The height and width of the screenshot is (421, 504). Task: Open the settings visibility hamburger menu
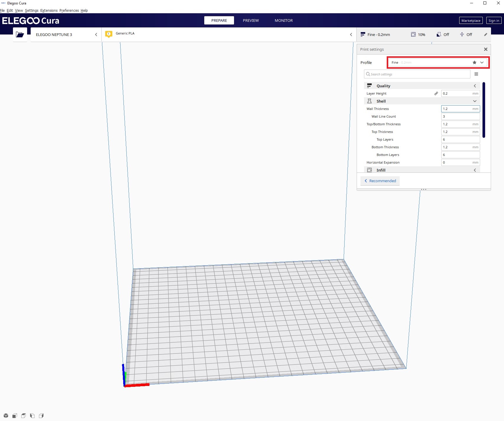476,74
